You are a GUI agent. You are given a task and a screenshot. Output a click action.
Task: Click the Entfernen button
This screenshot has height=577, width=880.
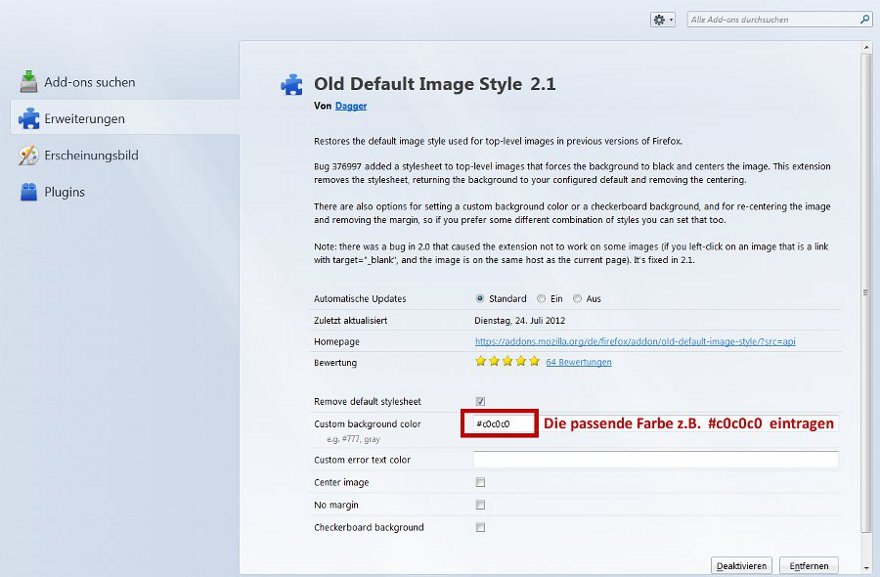(809, 566)
